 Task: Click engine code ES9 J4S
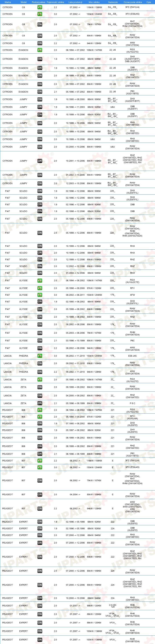132,356
